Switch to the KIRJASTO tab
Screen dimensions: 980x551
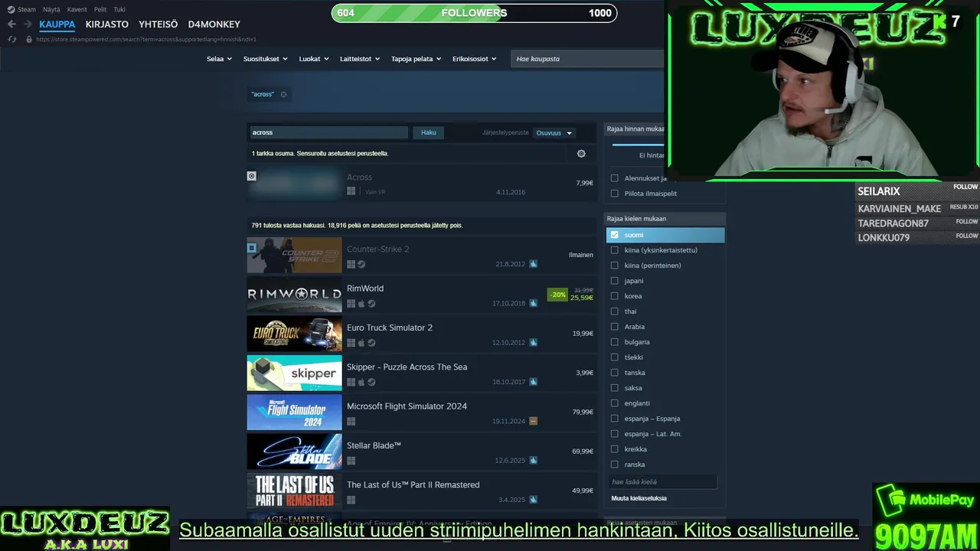click(x=107, y=24)
